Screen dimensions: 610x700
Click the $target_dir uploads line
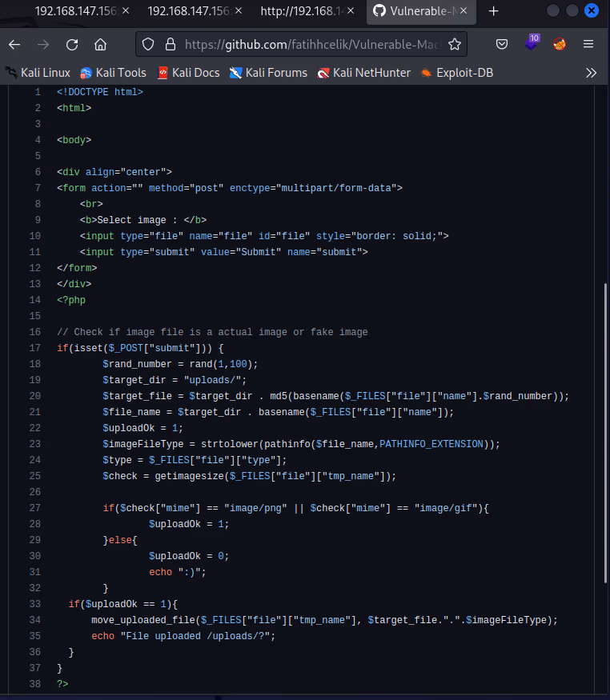coord(175,380)
